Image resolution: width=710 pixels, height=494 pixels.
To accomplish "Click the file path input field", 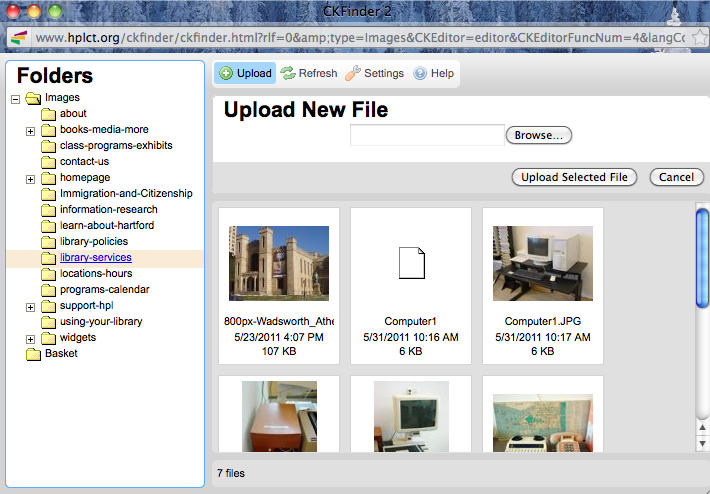I will [x=427, y=135].
